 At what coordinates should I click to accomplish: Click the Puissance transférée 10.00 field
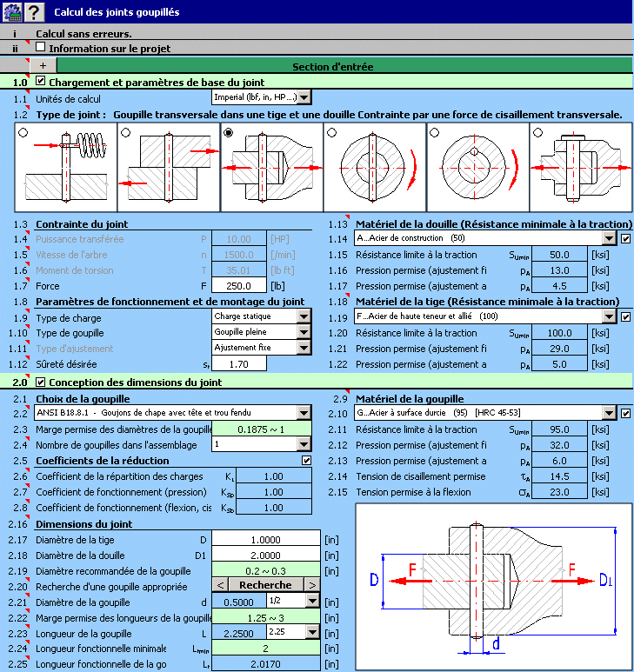tap(239, 239)
